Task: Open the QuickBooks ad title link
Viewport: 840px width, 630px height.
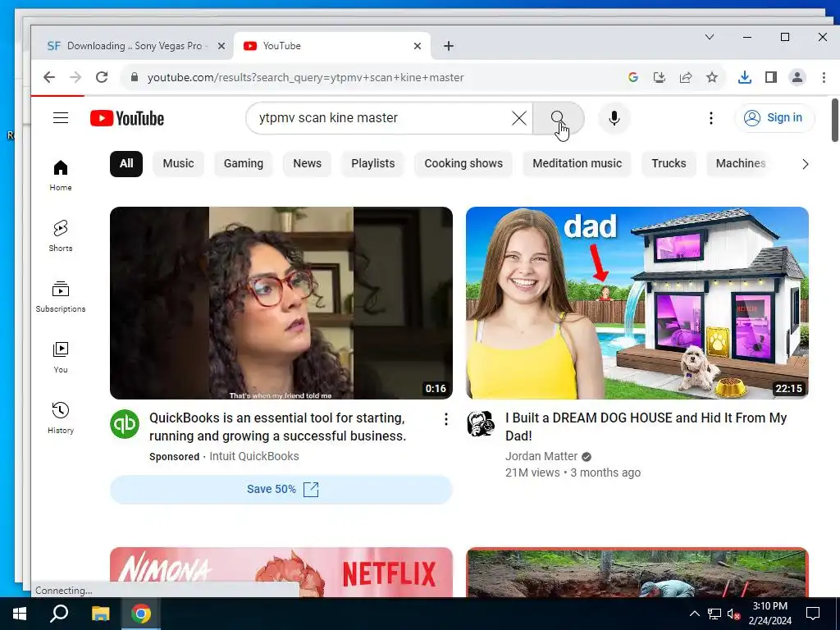Action: [277, 427]
